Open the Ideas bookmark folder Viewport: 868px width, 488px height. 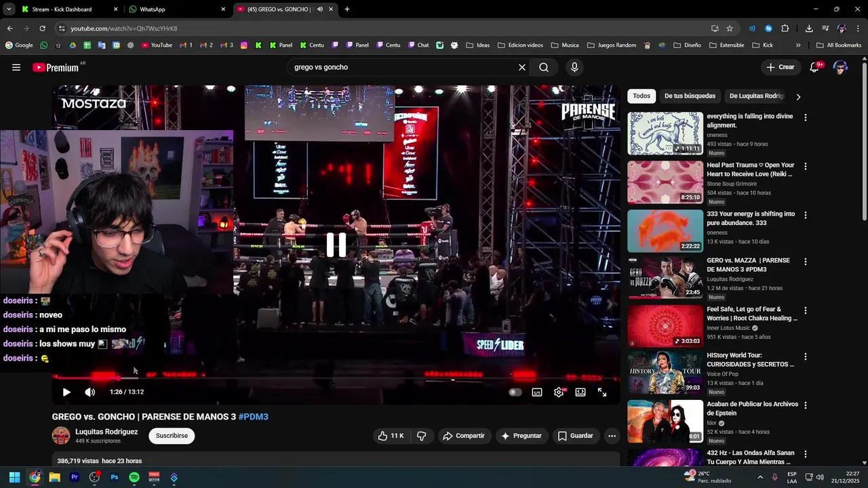(477, 45)
